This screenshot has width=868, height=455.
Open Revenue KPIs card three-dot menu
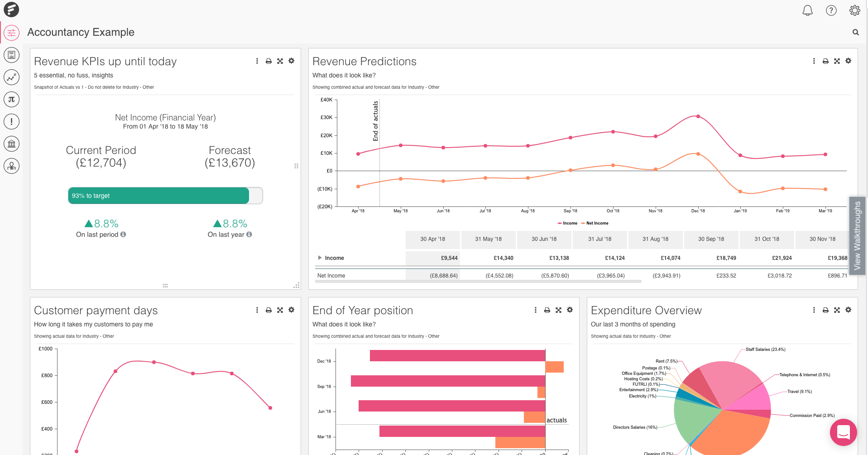257,61
